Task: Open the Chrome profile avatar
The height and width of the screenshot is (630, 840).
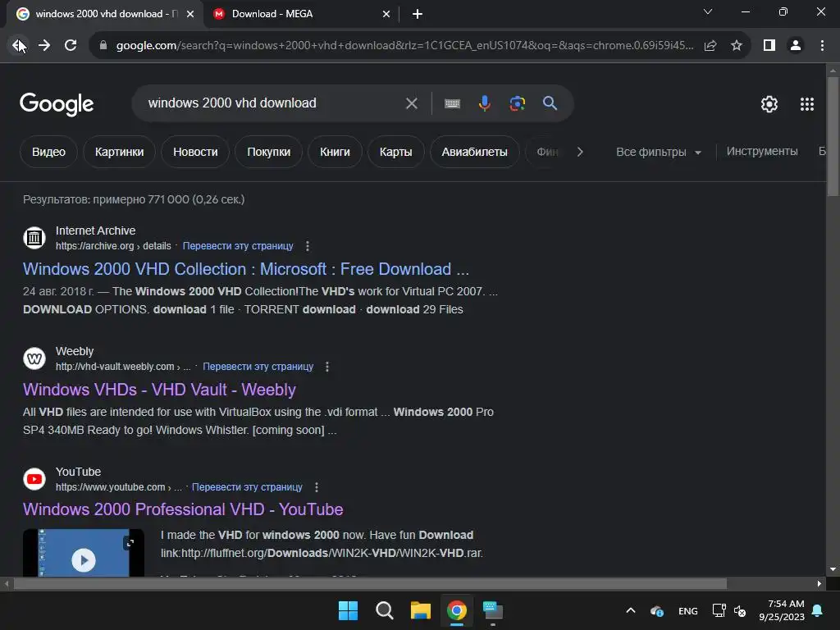Action: coord(796,46)
